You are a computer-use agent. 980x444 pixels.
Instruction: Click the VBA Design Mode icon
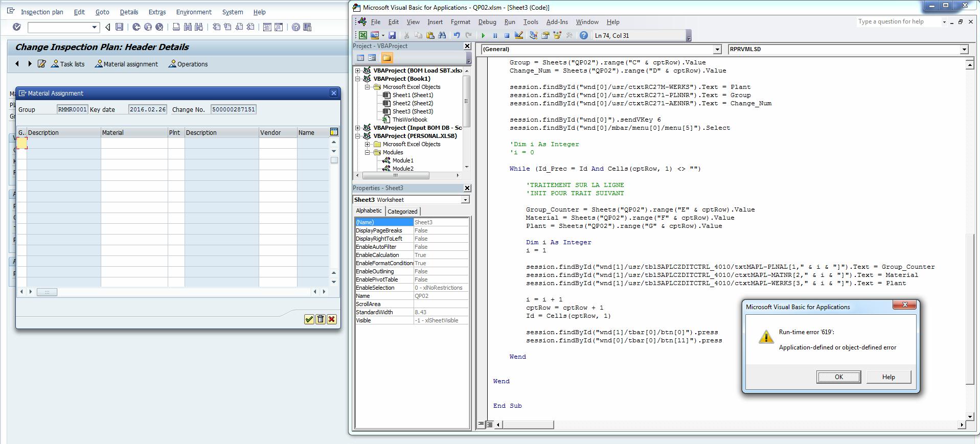coord(519,35)
